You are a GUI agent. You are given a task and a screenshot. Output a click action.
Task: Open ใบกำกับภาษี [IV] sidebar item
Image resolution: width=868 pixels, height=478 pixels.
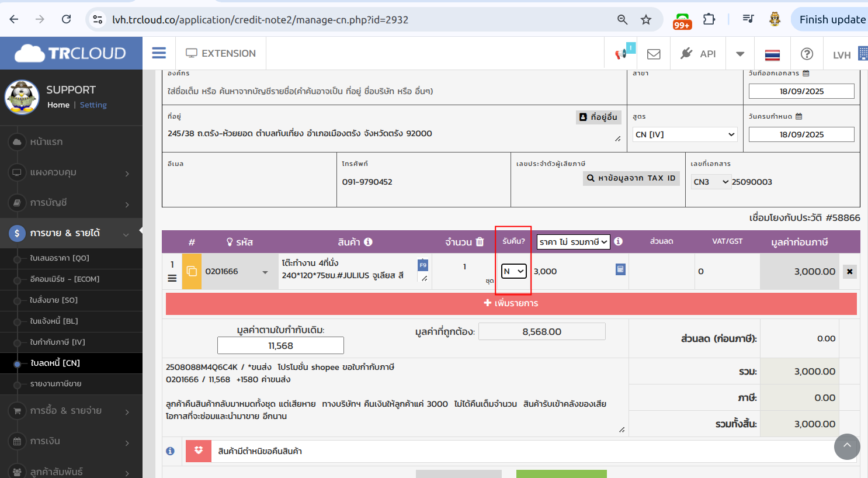pyautogui.click(x=57, y=342)
